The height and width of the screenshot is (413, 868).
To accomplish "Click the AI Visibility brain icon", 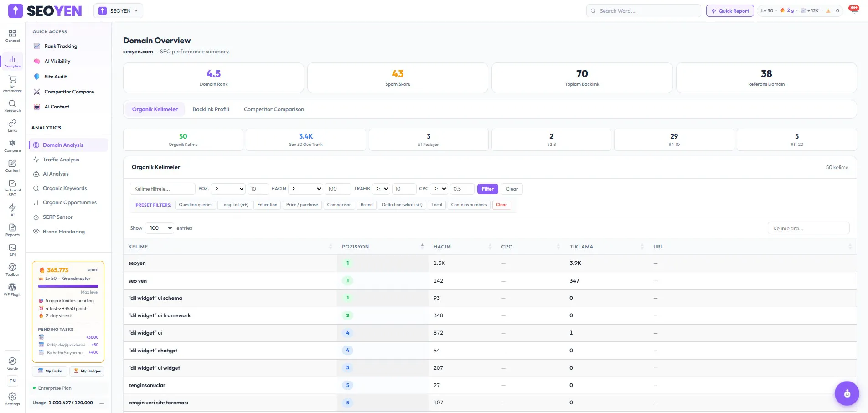I will [x=37, y=61].
